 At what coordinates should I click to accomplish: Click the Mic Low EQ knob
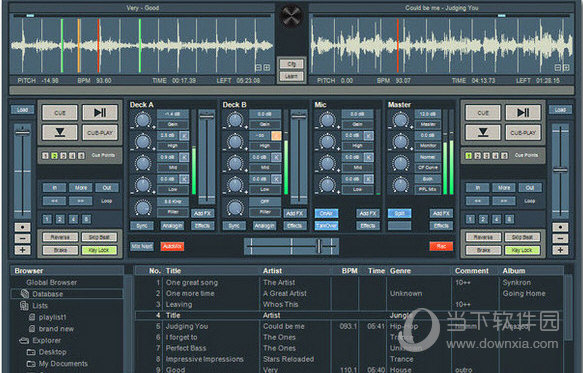(327, 185)
